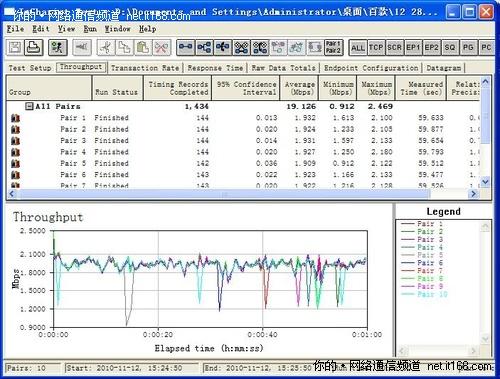500x379 pixels.
Task: Toggle the ALL filter button
Action: coord(358,48)
